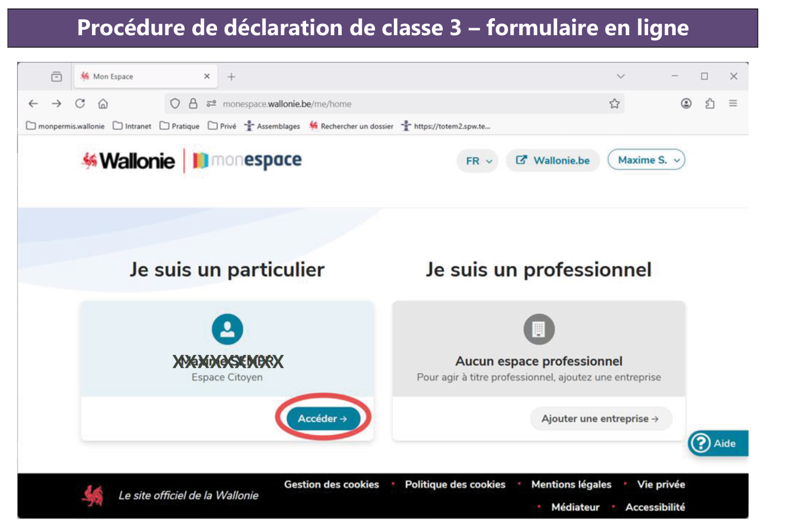The image size is (791, 532).
Task: Click the padlock site security icon
Action: (193, 104)
